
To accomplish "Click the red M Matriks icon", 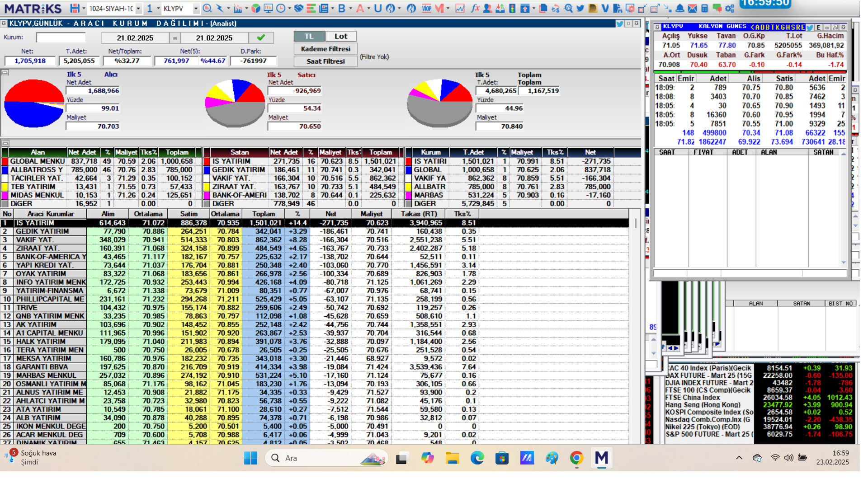I will [x=439, y=9].
